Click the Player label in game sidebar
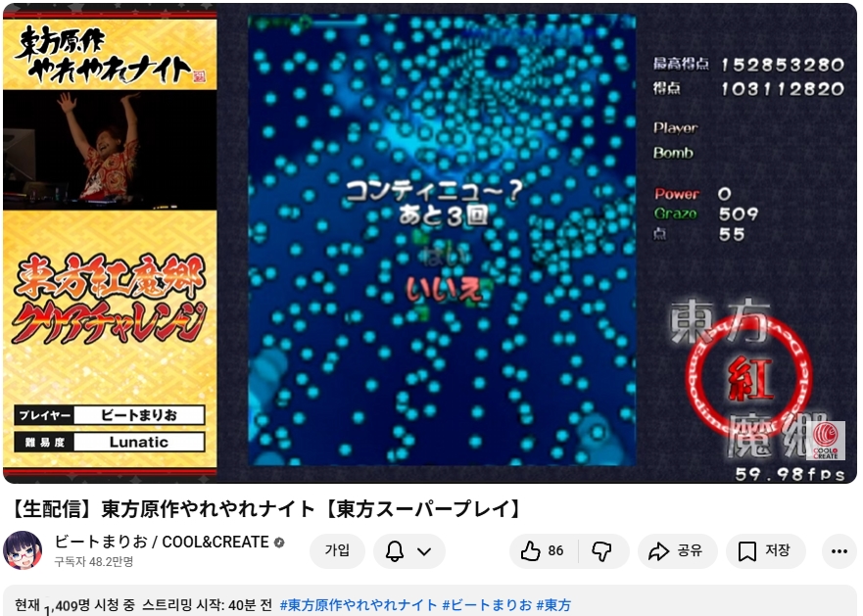The image size is (863, 616). 675,128
